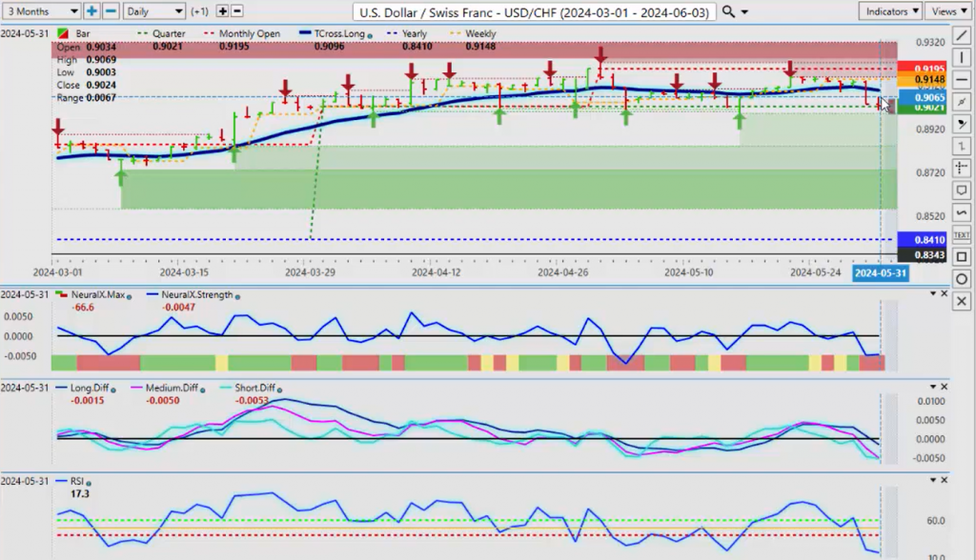Click the USD/CHF symbol title field
976x560 pixels.
point(534,11)
